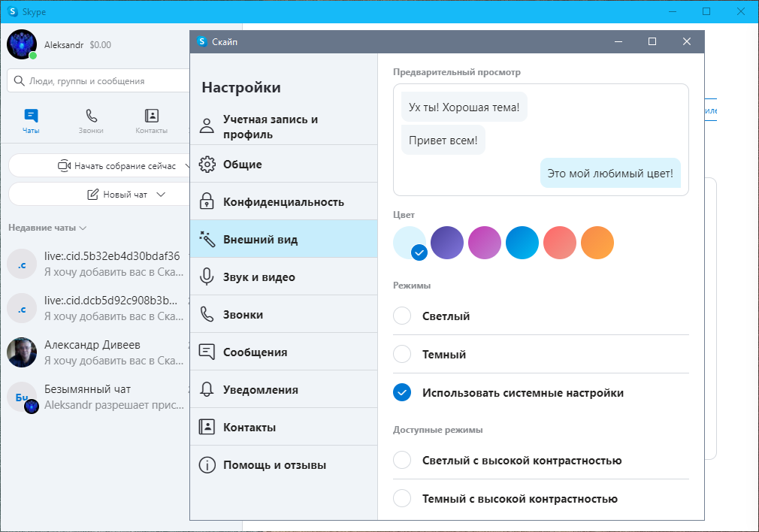The height and width of the screenshot is (532, 759).
Task: Open Звонки settings section
Action: [x=283, y=314]
